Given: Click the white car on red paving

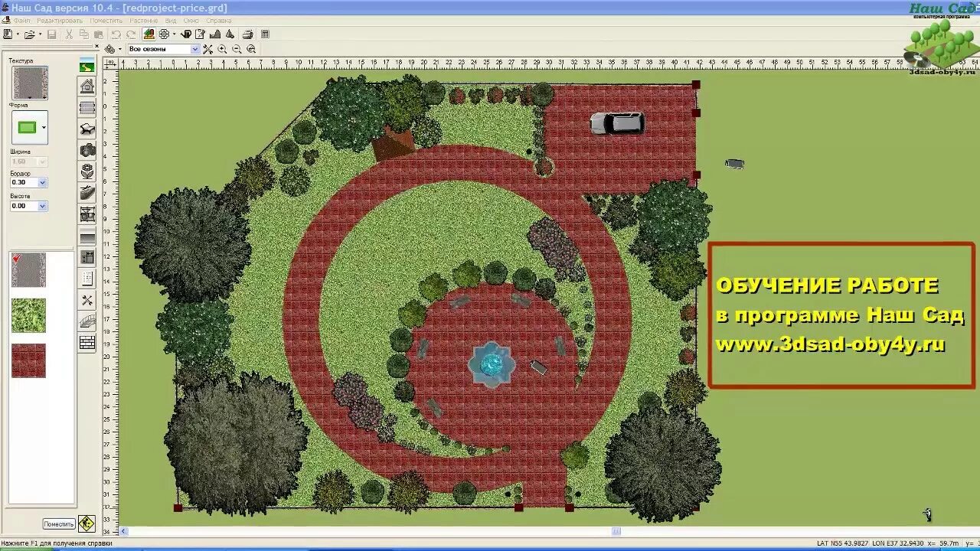Looking at the screenshot, I should (617, 122).
